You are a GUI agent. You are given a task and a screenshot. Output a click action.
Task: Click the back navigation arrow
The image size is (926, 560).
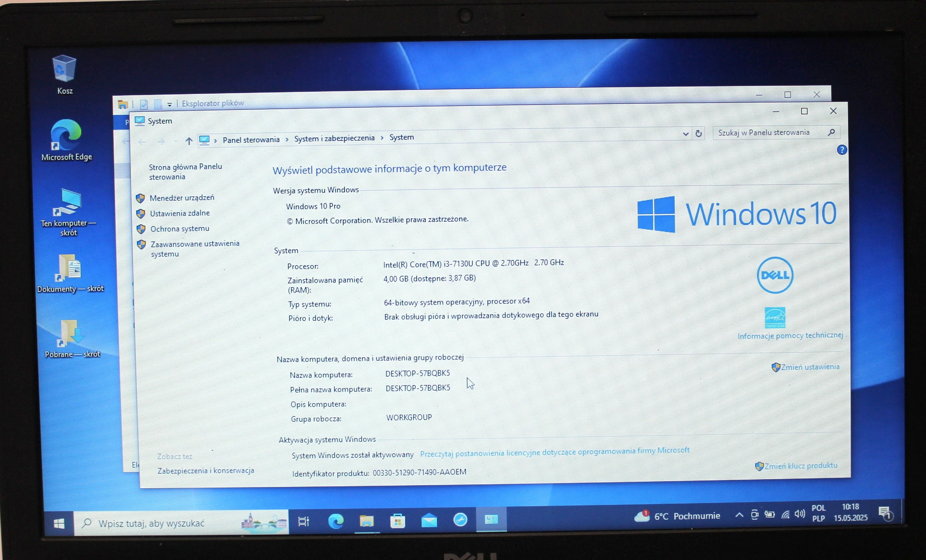[142, 142]
